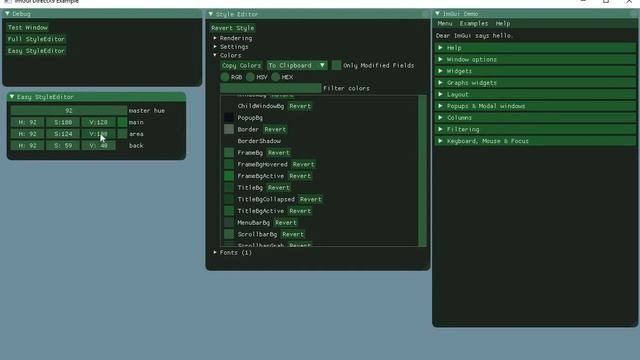Click the back row H: 92 field
The height and width of the screenshot is (360, 640).
pyautogui.click(x=27, y=145)
